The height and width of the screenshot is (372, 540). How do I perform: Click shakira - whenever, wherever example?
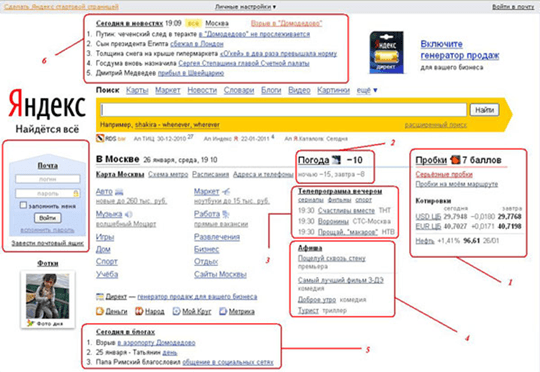click(177, 125)
